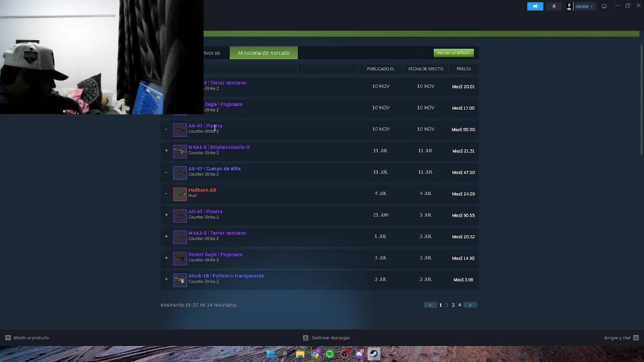The image size is (644, 362).
Task: Open Google Chrome from taskbar
Action: tap(315, 354)
